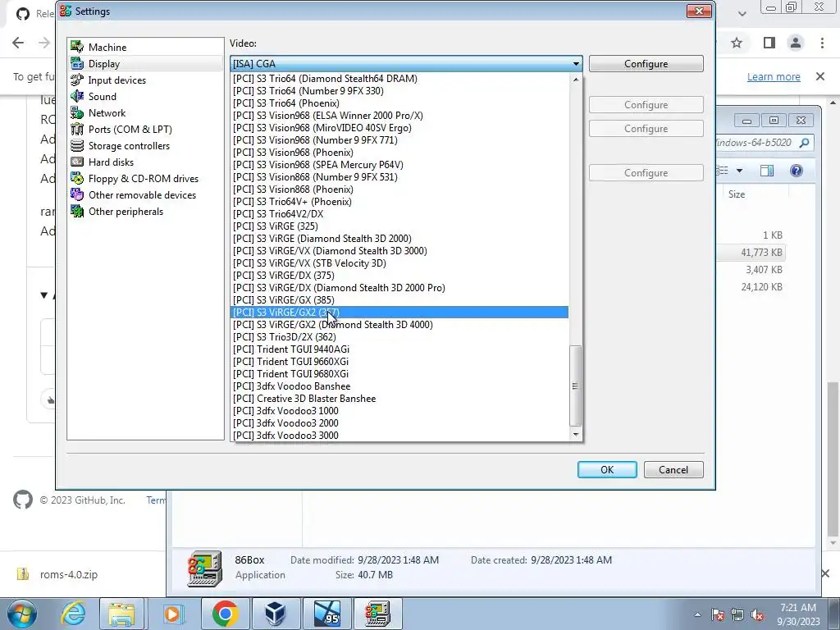This screenshot has height=630, width=840.
Task: Open the Network settings category
Action: coord(107,113)
